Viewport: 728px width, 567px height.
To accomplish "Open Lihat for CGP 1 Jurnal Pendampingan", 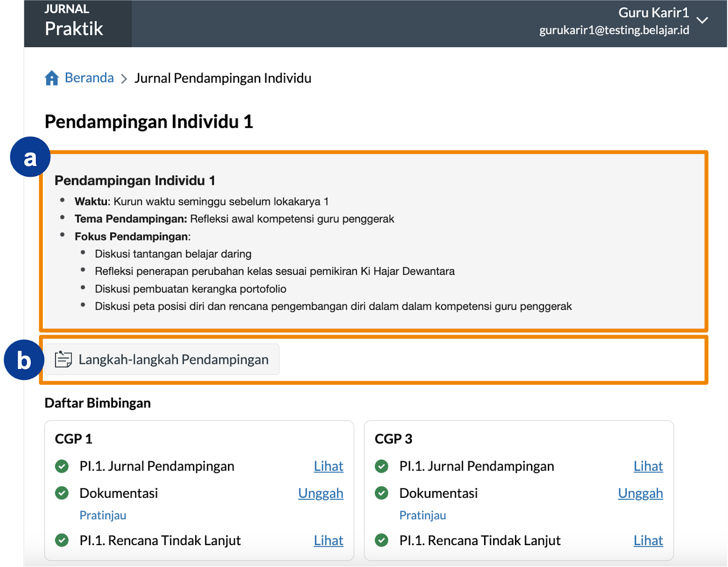I will pyautogui.click(x=329, y=466).
